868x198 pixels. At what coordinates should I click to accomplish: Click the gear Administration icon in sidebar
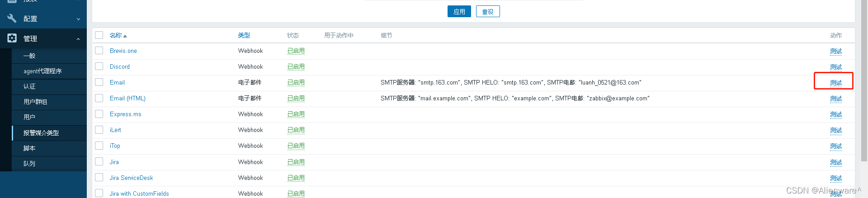(12, 38)
